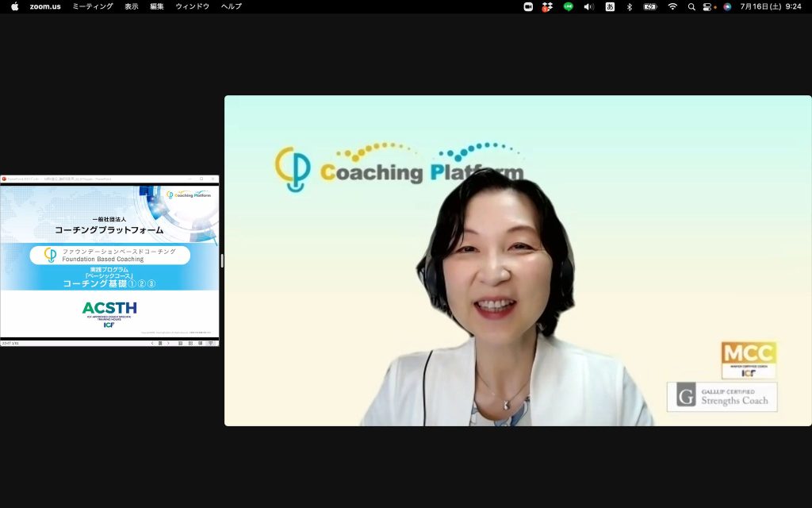Open the Bluetooth status menu

click(x=630, y=6)
